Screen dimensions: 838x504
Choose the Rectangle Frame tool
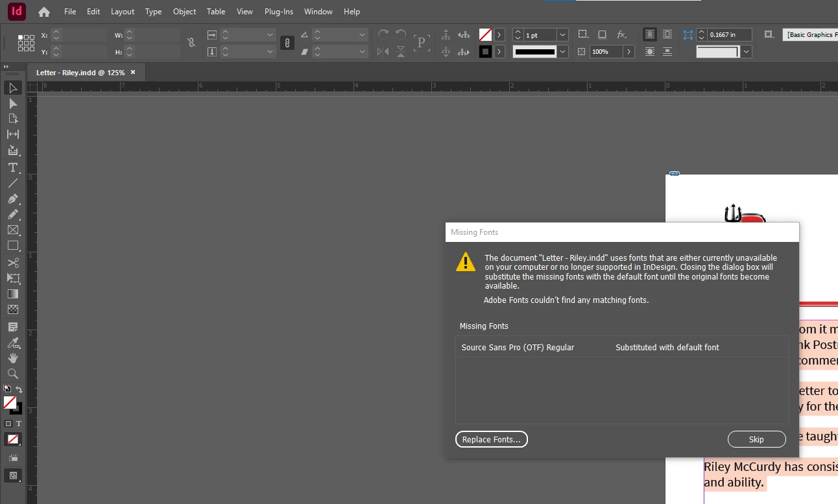point(13,230)
